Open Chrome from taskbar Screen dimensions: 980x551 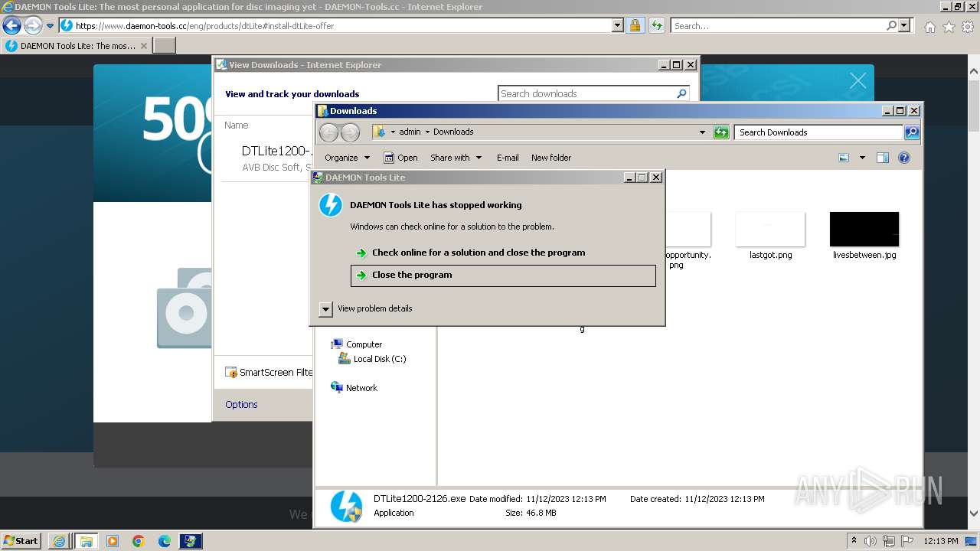pyautogui.click(x=139, y=541)
